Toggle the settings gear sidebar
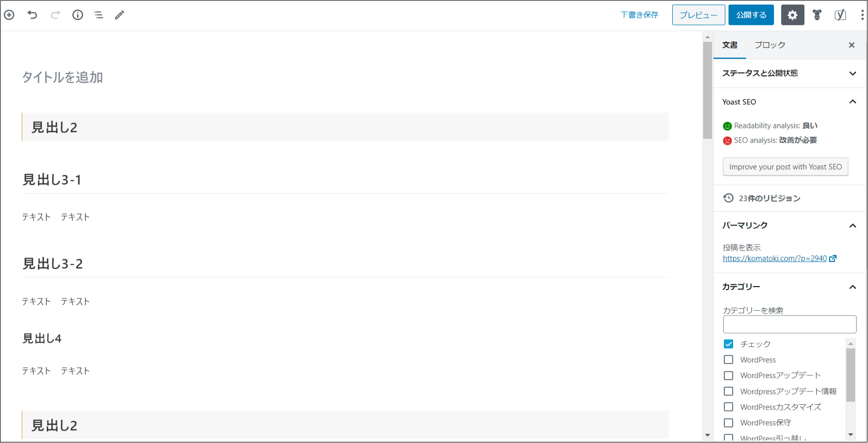Image resolution: width=868 pixels, height=443 pixels. click(793, 15)
